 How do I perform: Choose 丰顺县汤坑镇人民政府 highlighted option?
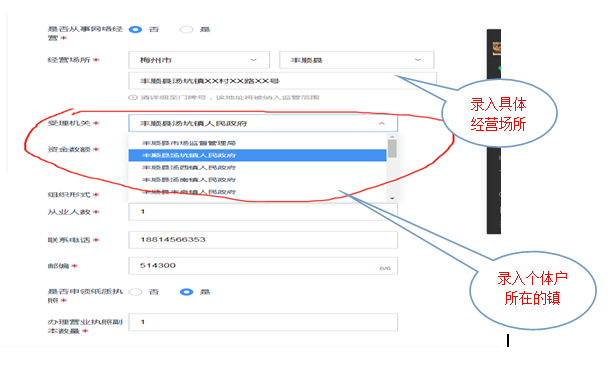[258, 155]
